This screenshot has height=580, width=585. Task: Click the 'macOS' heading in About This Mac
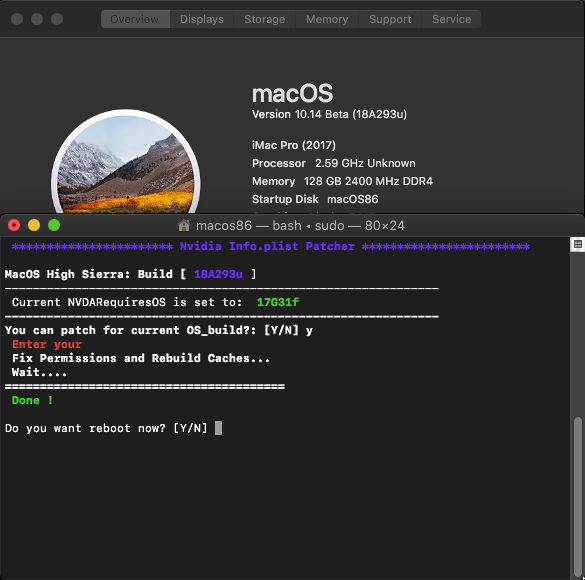(x=292, y=93)
